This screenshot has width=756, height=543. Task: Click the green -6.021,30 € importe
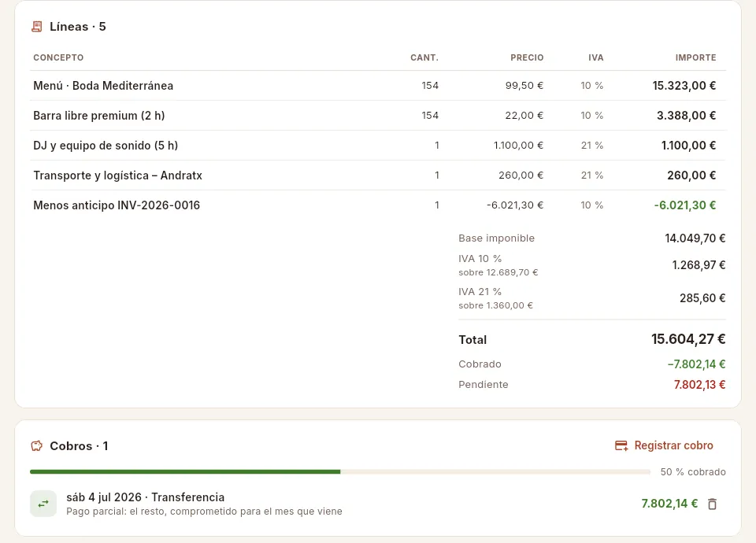(685, 205)
